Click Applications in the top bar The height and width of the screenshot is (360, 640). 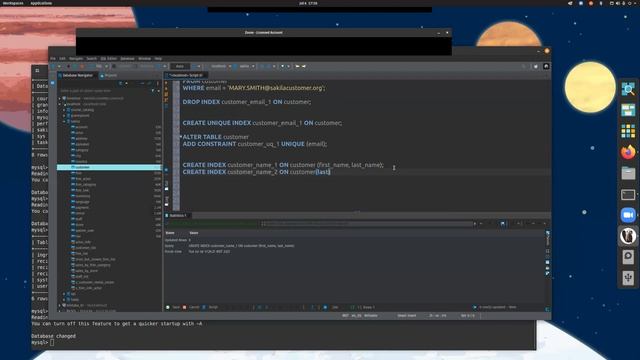point(41,3)
